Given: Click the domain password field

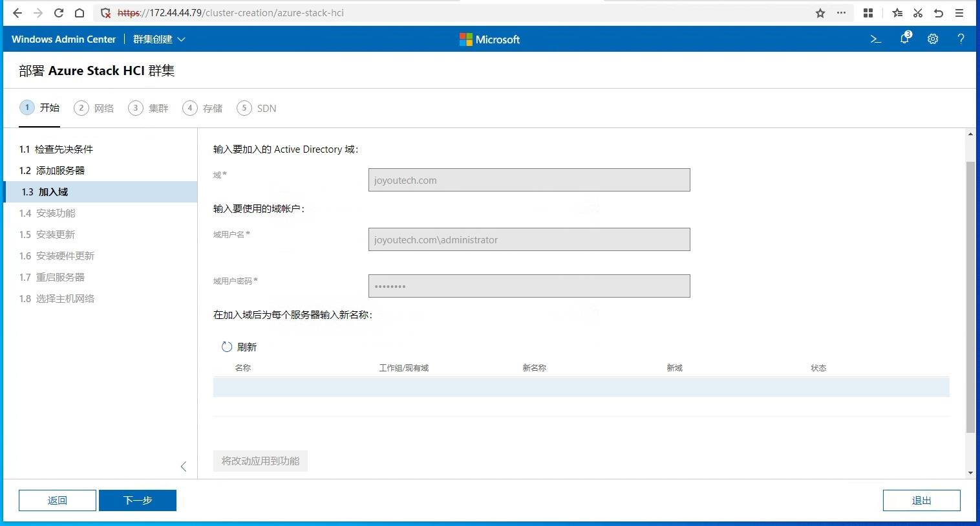Looking at the screenshot, I should pyautogui.click(x=529, y=286).
